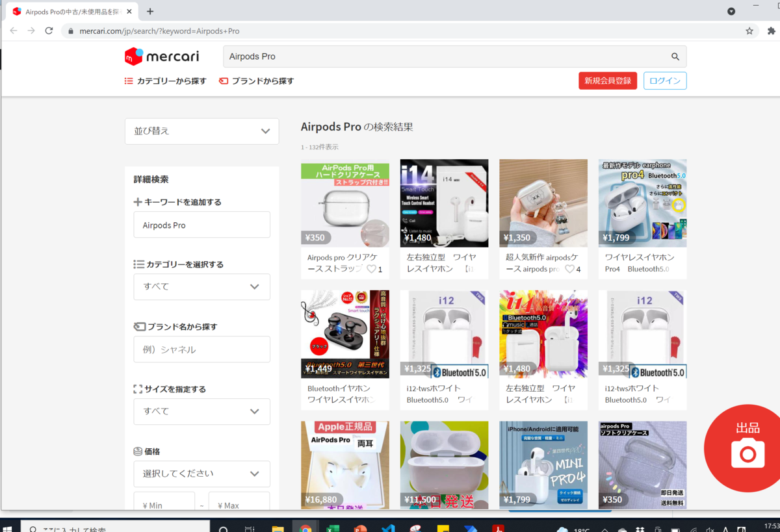
Task: Like the 超人気新作 airpodsケース heart
Action: click(x=569, y=269)
